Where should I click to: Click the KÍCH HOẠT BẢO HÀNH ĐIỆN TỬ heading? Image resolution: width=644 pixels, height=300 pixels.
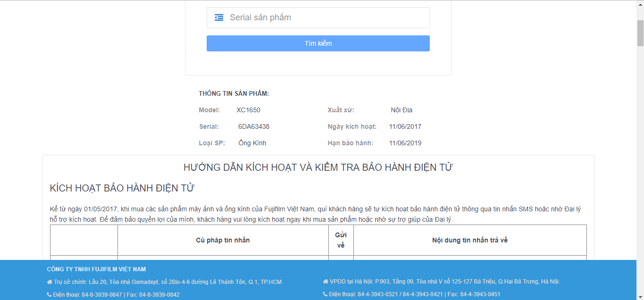point(122,188)
